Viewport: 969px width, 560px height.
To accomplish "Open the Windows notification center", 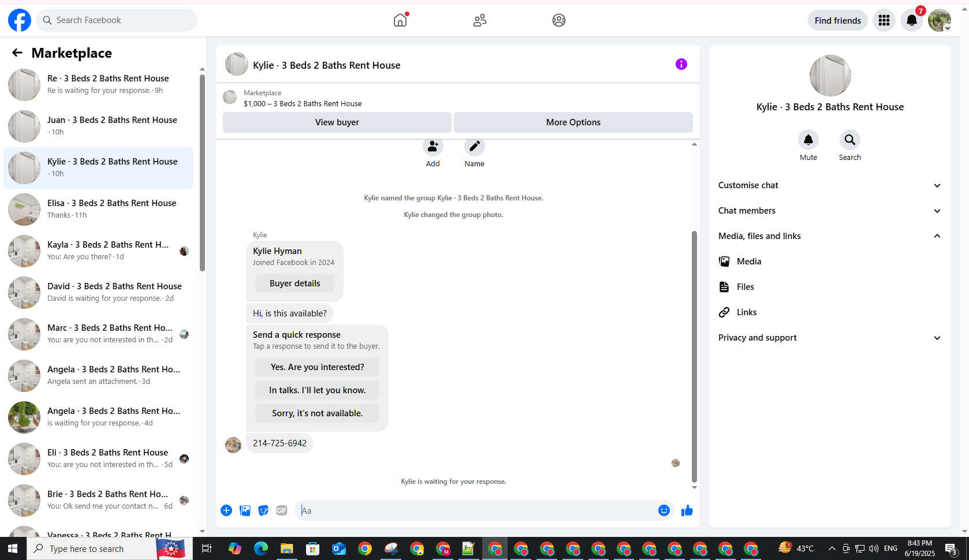I will click(x=952, y=548).
